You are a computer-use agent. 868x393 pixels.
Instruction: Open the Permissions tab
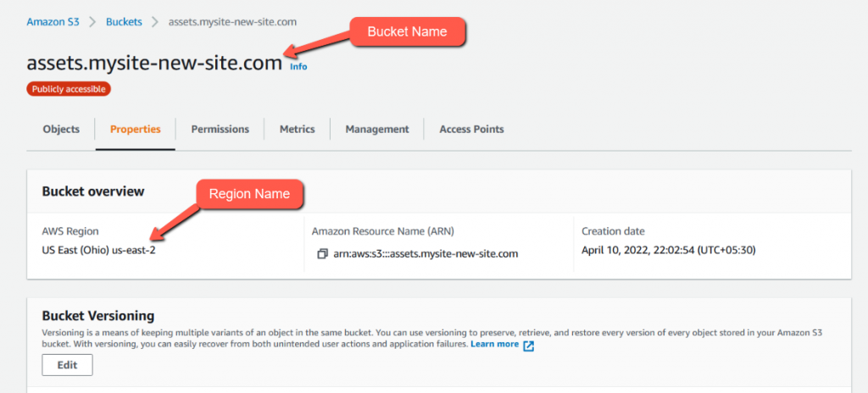pyautogui.click(x=220, y=129)
